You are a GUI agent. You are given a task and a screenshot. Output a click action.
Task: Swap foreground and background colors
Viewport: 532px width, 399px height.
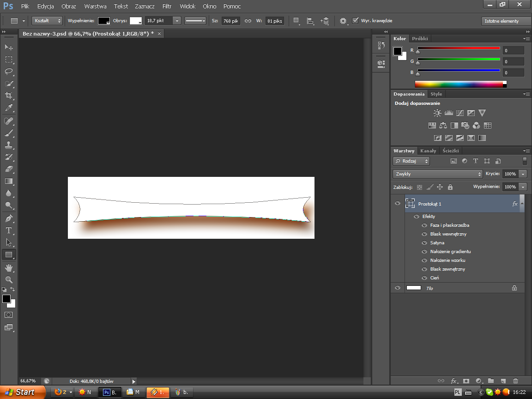point(12,290)
